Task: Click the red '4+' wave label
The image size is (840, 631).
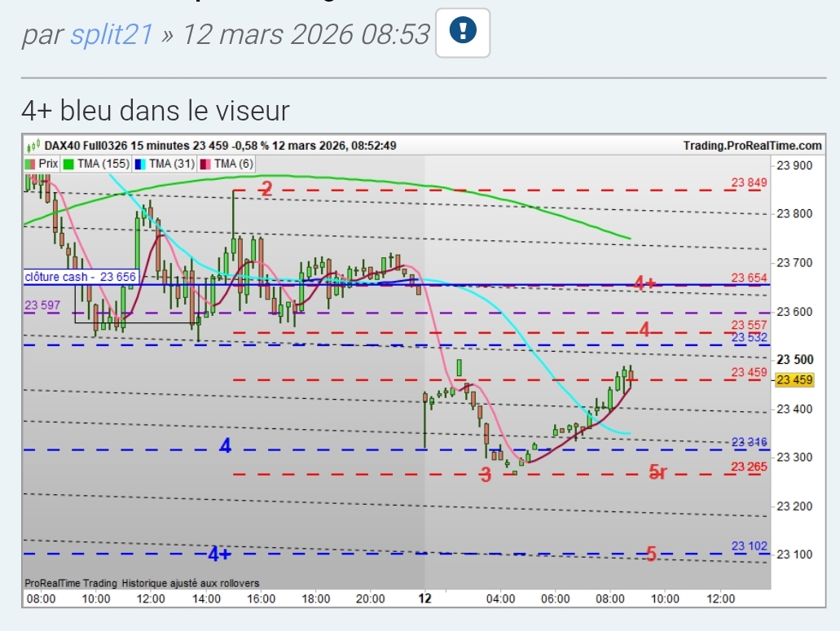Action: click(x=644, y=283)
